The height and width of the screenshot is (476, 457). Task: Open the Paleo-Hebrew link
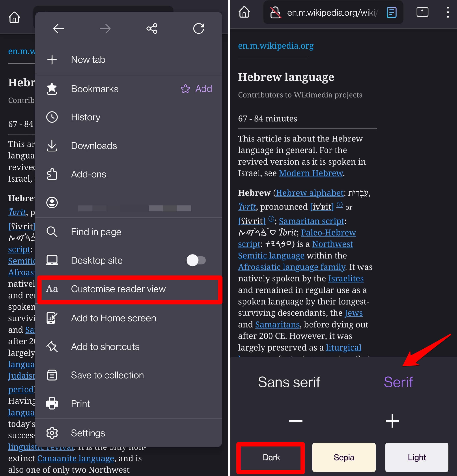(x=328, y=232)
